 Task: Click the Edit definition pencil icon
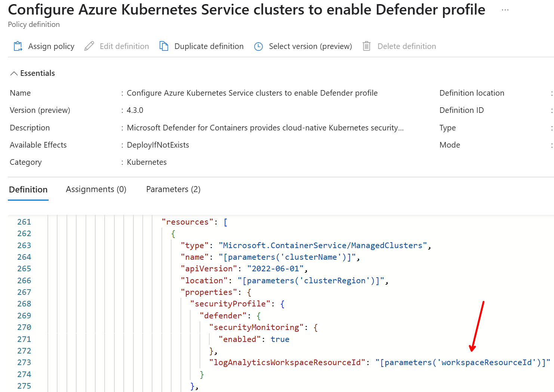[x=89, y=46]
